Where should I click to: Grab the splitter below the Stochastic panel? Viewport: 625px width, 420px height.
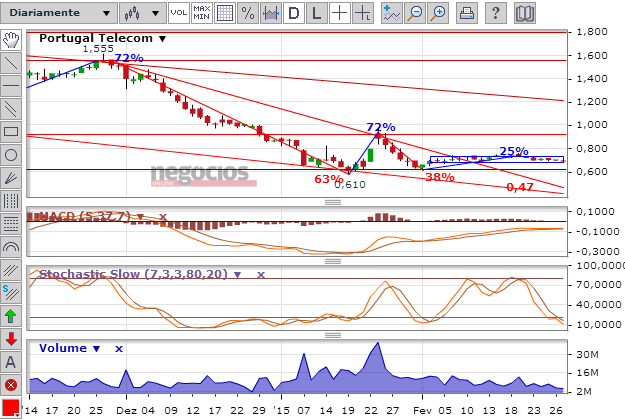333,335
